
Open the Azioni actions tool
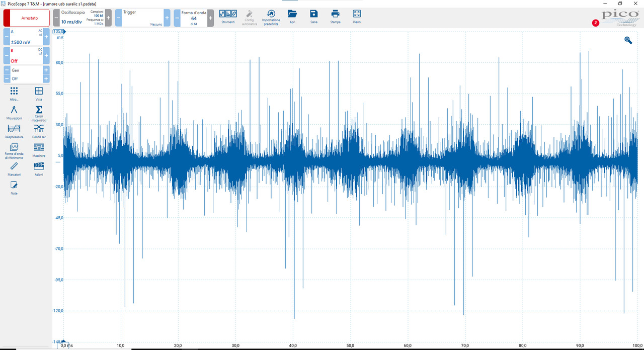point(39,168)
